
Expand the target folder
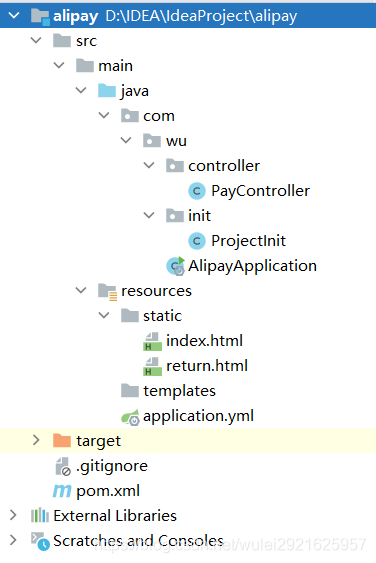point(36,440)
